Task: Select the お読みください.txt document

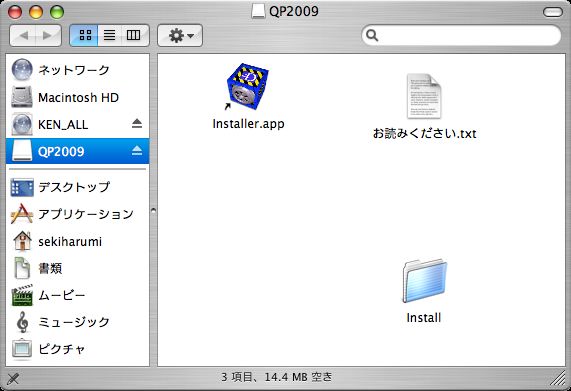Action: pyautogui.click(x=424, y=97)
